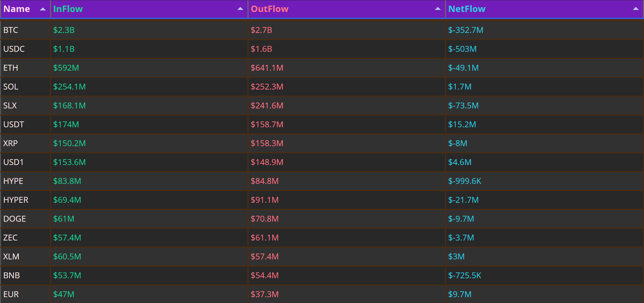This screenshot has width=644, height=303.
Task: Click USDC netflow $-503M
Action: (462, 49)
